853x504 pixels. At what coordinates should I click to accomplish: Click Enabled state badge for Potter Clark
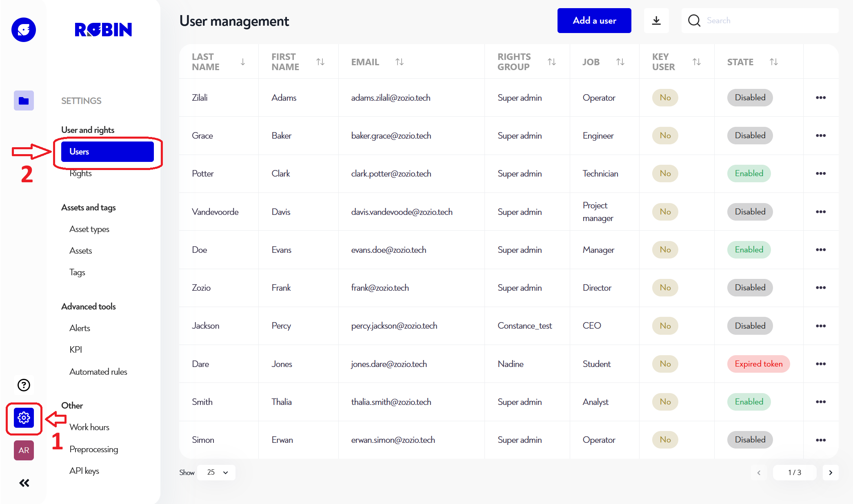pos(749,173)
